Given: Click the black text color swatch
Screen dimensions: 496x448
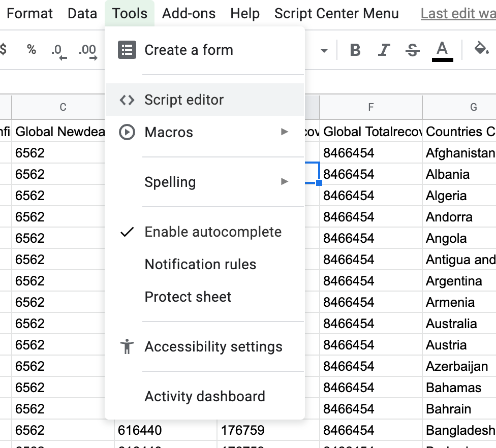Looking at the screenshot, I should pos(442,59).
